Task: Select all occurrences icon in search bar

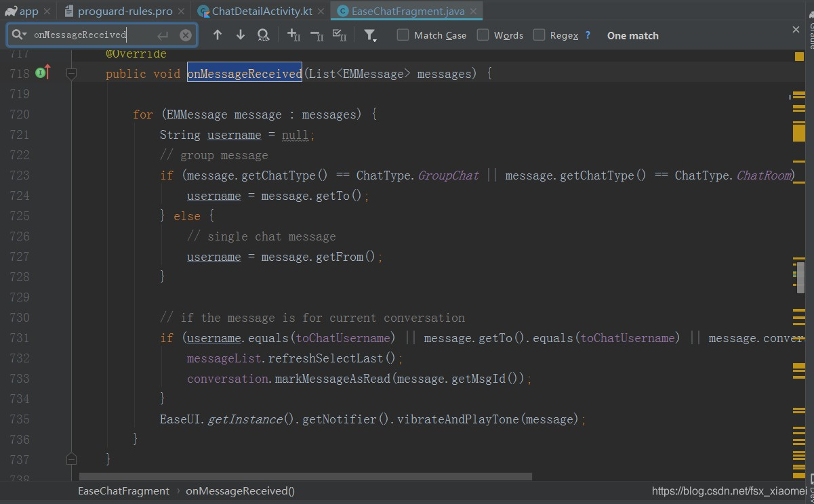Action: (x=340, y=35)
